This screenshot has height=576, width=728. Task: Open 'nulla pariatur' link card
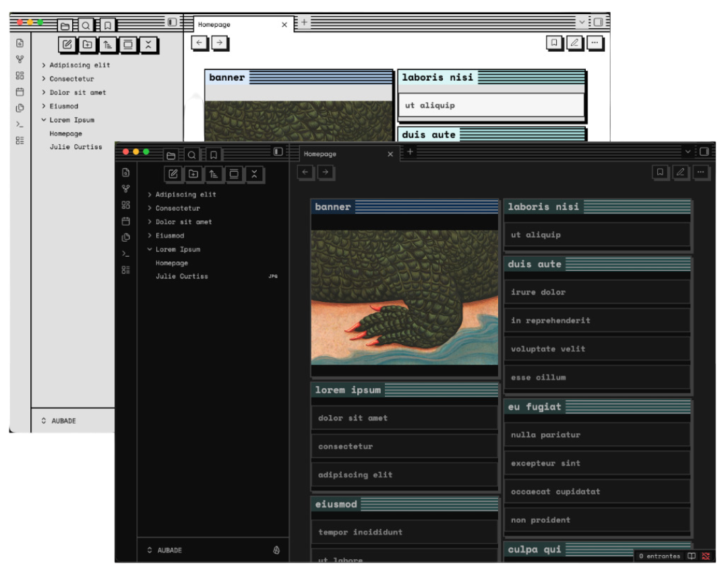597,435
